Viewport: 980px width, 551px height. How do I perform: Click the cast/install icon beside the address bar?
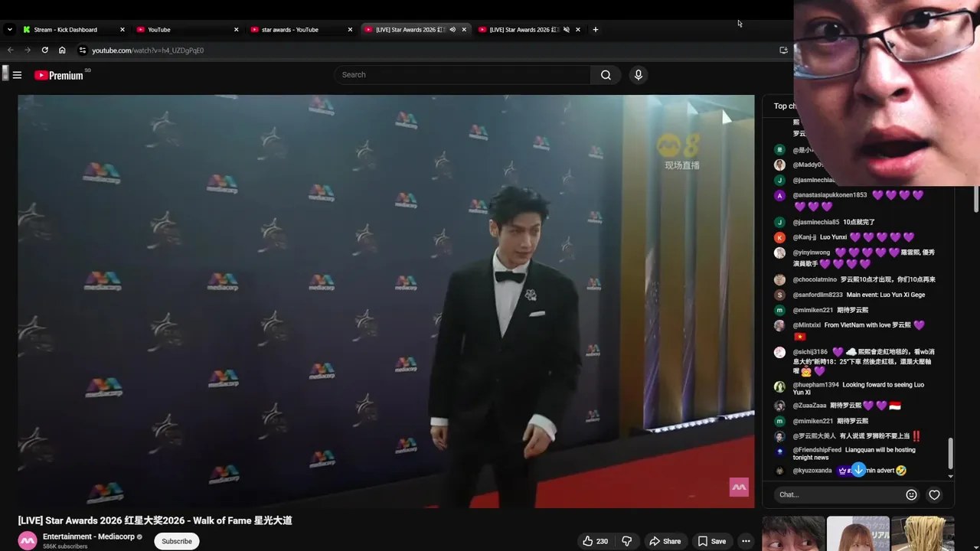pyautogui.click(x=783, y=51)
